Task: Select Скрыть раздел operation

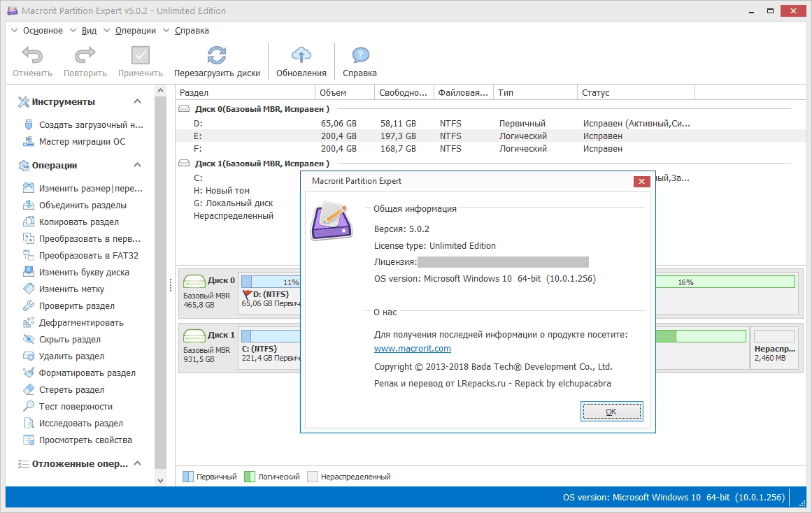Action: tap(62, 340)
